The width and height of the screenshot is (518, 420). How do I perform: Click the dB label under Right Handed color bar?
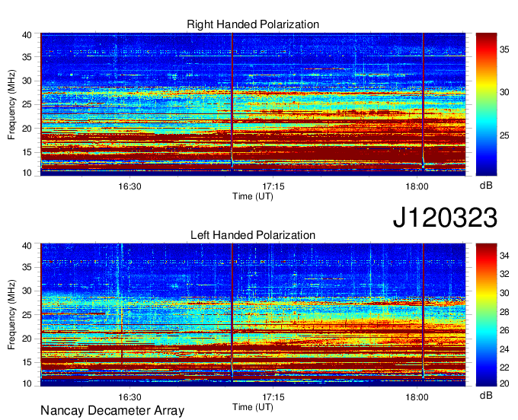(x=486, y=186)
